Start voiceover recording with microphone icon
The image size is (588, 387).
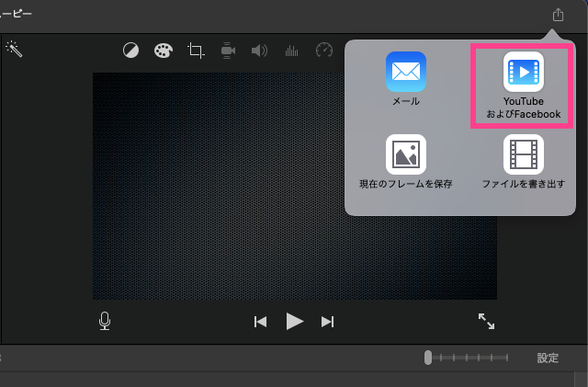pos(105,321)
